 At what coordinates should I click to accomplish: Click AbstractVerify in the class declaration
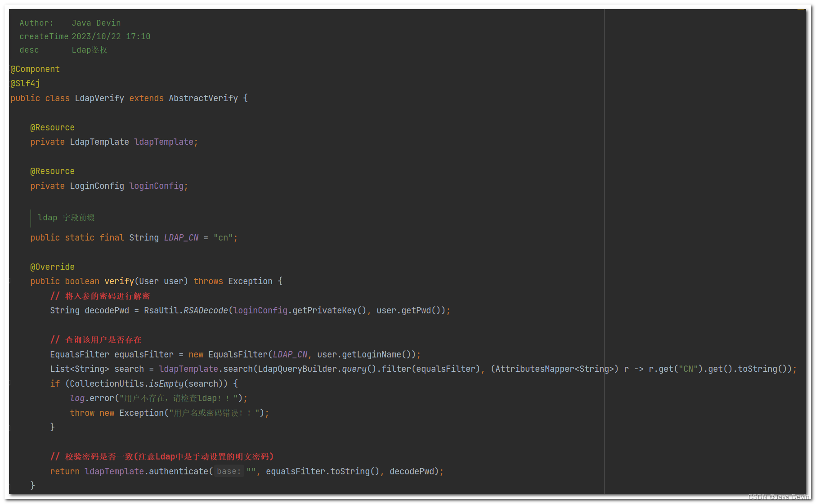[x=203, y=98]
